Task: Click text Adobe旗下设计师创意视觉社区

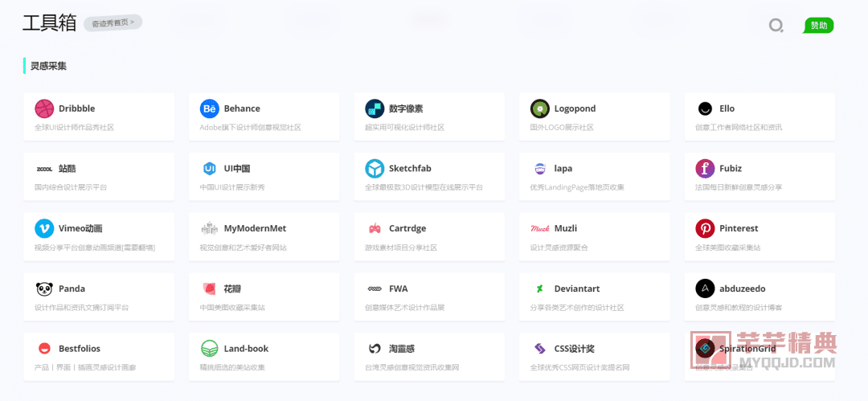Action: [250, 128]
